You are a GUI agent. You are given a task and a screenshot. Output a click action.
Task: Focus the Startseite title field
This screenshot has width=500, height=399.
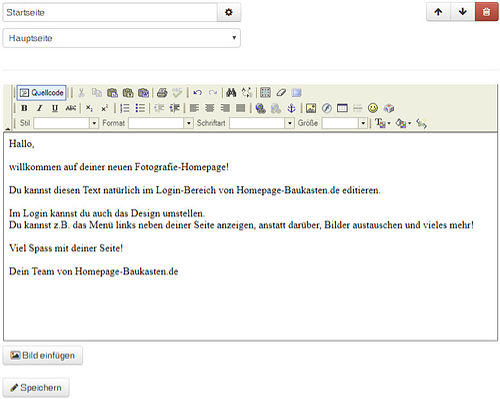[x=110, y=12]
